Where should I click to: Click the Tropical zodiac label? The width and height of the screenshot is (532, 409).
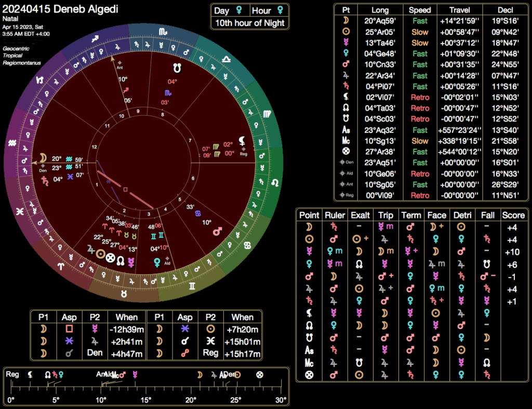click(12, 56)
